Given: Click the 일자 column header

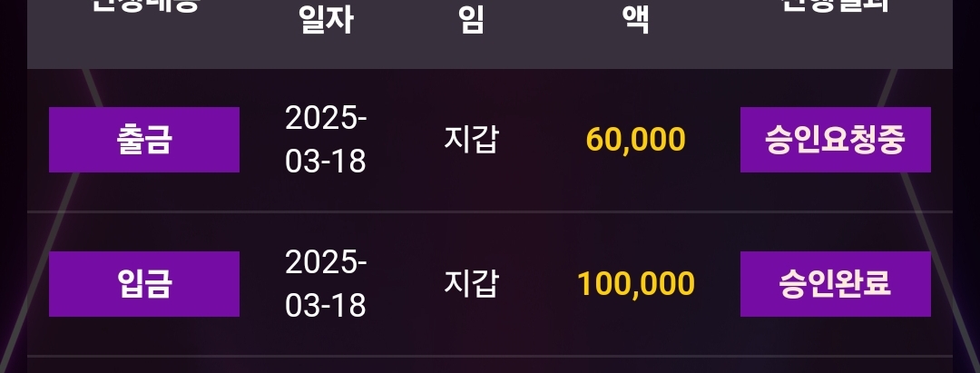Looking at the screenshot, I should click(326, 20).
